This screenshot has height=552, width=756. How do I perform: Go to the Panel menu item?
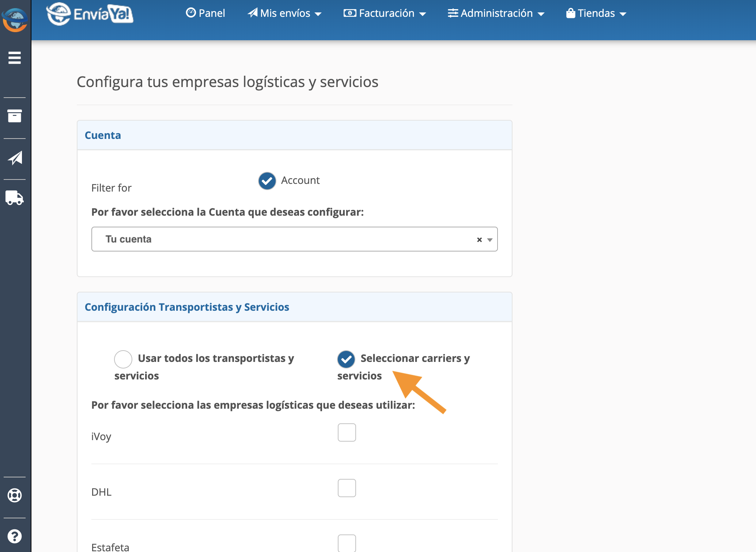(x=205, y=14)
